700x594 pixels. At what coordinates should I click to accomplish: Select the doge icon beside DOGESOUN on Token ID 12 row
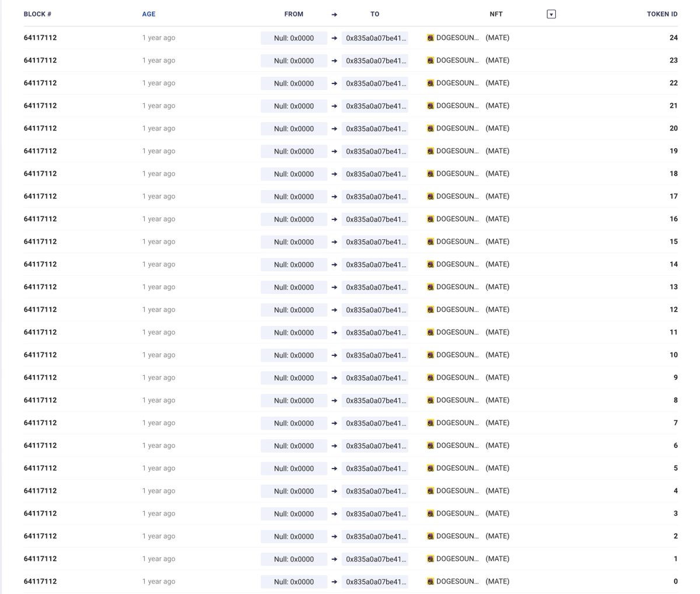click(x=430, y=309)
